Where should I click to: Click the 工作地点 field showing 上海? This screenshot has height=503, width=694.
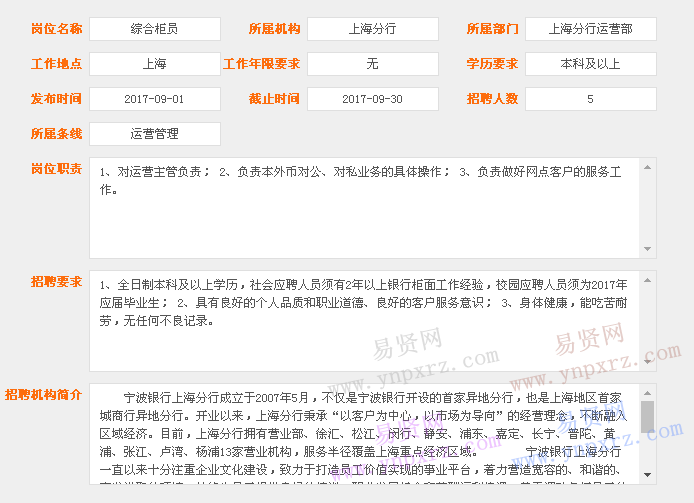(x=154, y=64)
